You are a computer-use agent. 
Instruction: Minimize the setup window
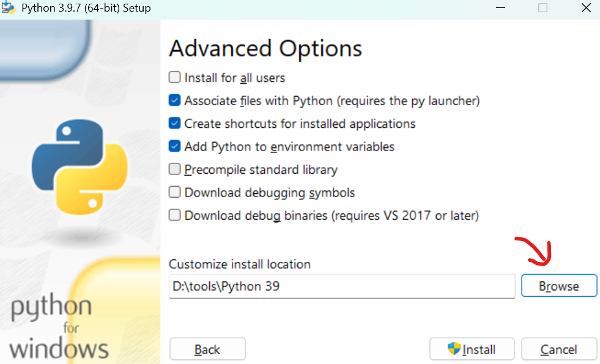pyautogui.click(x=500, y=8)
